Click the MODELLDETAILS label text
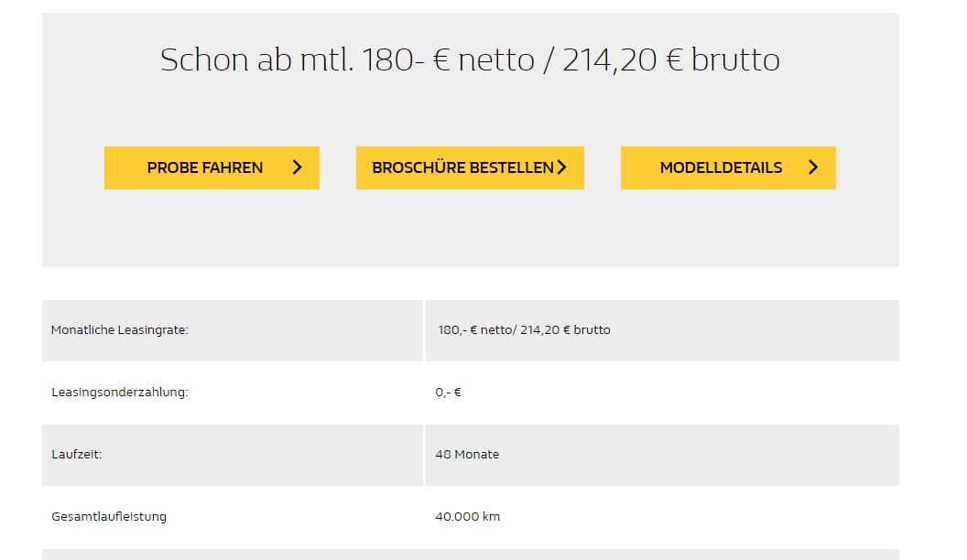The image size is (967, 560). pos(721,167)
